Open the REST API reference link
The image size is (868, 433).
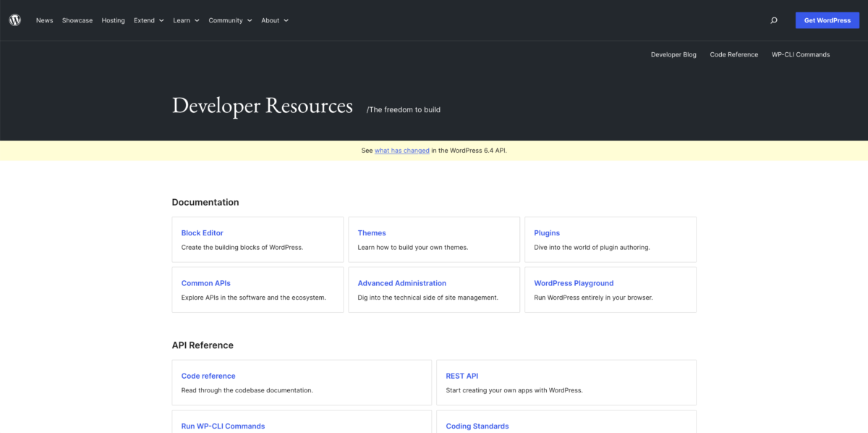(x=461, y=376)
